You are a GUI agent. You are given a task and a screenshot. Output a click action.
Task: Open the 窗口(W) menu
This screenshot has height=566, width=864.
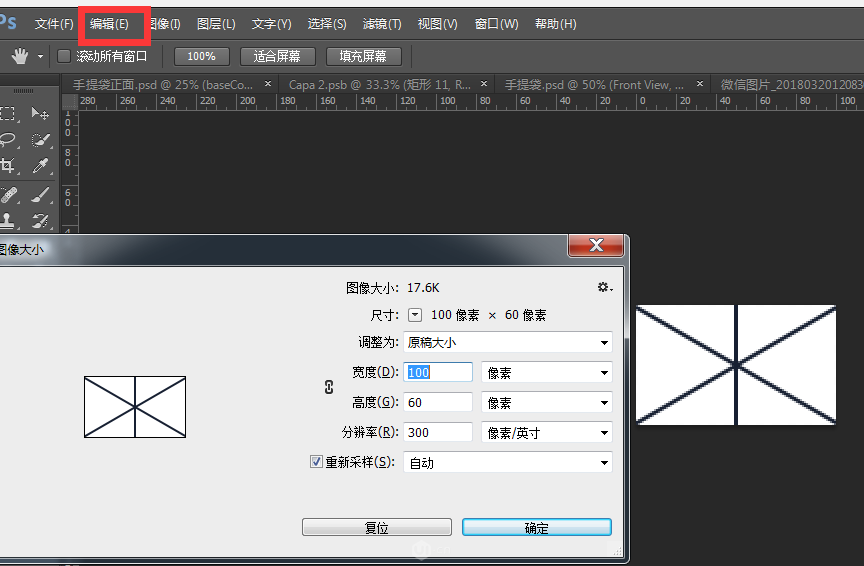pos(496,24)
